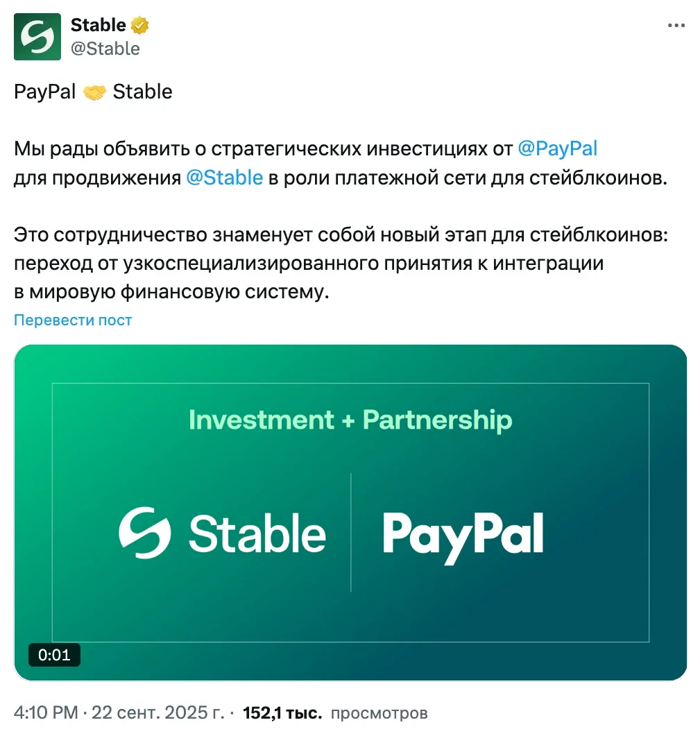This screenshot has width=700, height=736.
Task: Click the 0:01 video duration badge
Action: 54,655
